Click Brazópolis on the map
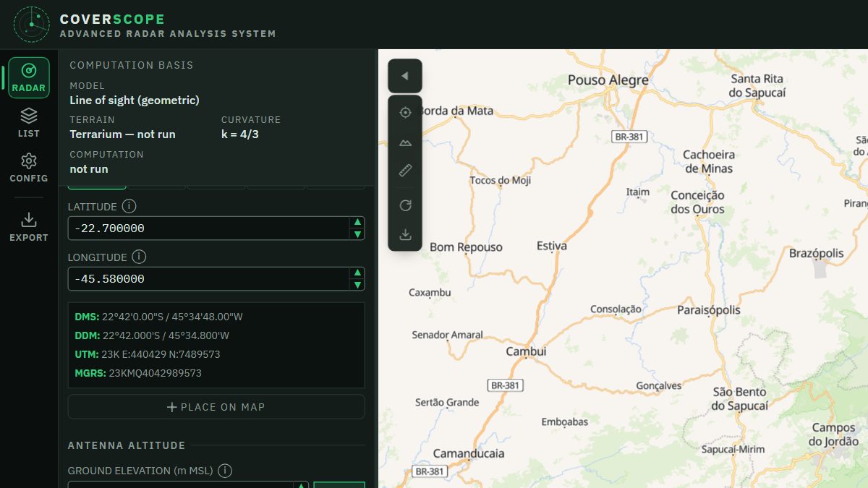The height and width of the screenshot is (488, 868). point(817,253)
